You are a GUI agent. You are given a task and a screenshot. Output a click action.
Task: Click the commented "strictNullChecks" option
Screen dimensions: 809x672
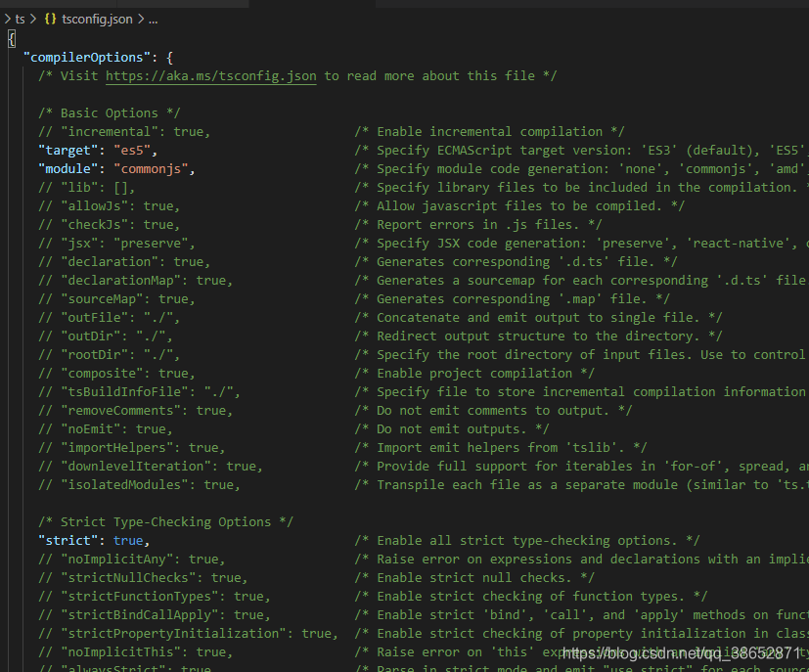(x=144, y=577)
